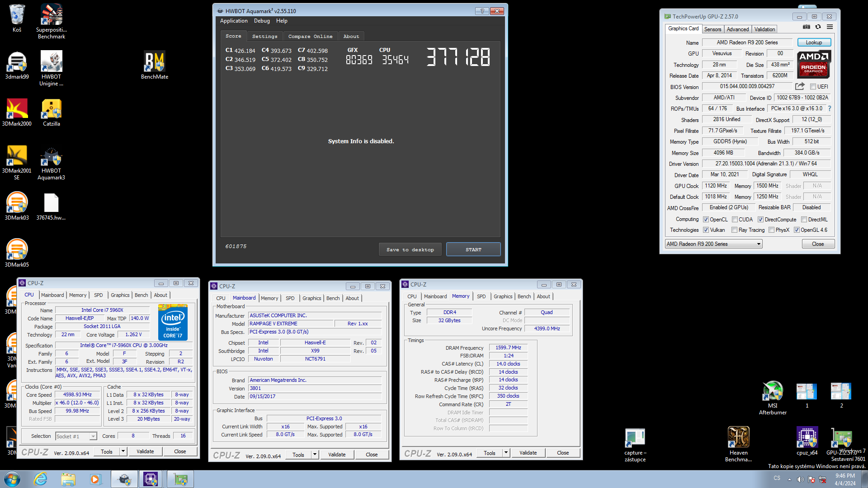Open Internet Explorer from the taskbar

[40, 479]
